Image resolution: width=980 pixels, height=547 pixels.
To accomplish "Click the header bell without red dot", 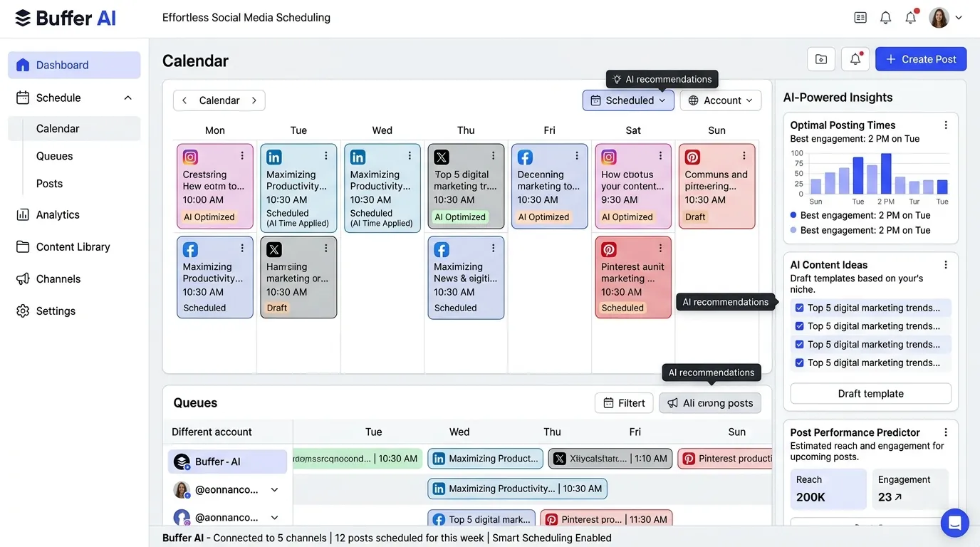I will [x=885, y=18].
